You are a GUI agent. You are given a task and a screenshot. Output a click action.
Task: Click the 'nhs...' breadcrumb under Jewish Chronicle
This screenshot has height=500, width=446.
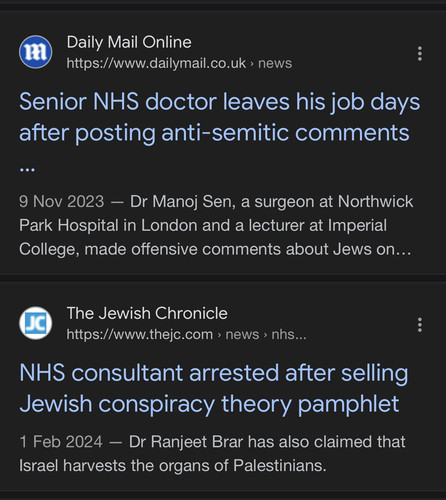(289, 334)
